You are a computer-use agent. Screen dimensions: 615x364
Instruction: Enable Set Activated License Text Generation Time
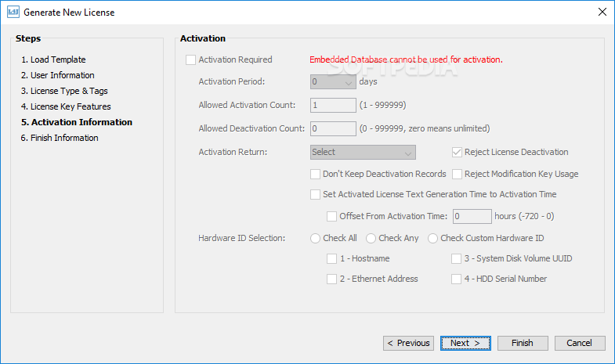click(x=316, y=195)
